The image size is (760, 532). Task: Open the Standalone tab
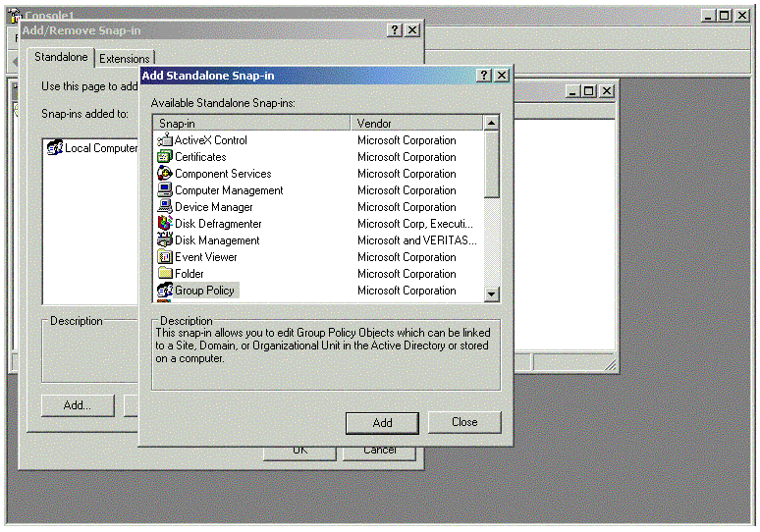coord(61,58)
